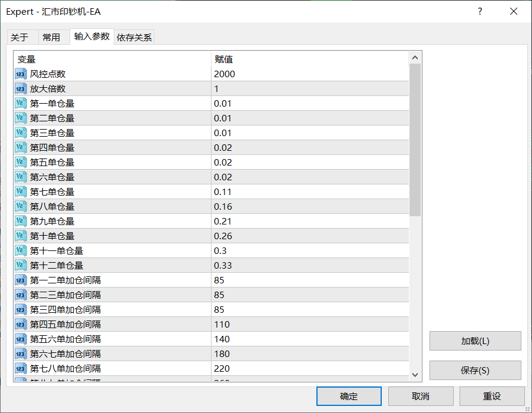532x413 pixels.
Task: Click the integer icon beside 风控点数
Action: pos(21,74)
